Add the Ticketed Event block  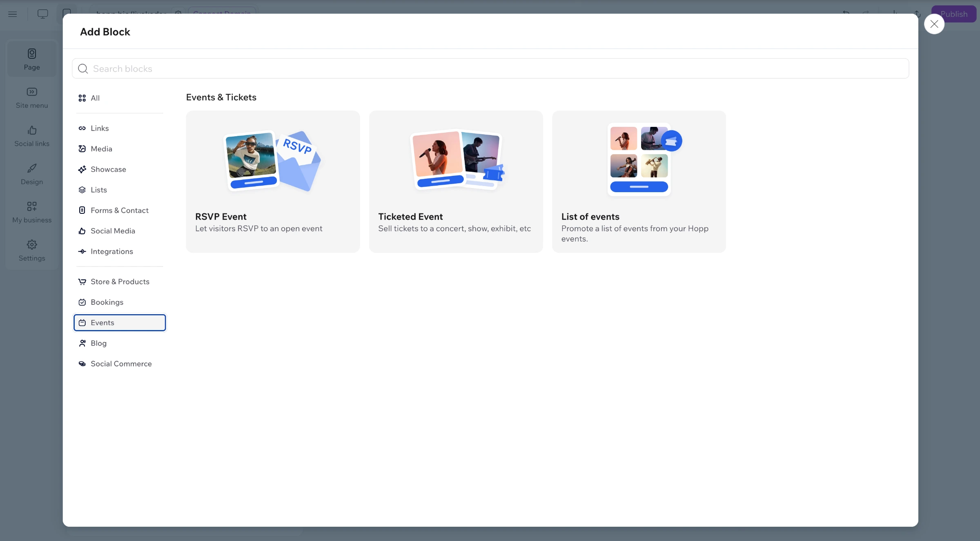[x=456, y=182]
